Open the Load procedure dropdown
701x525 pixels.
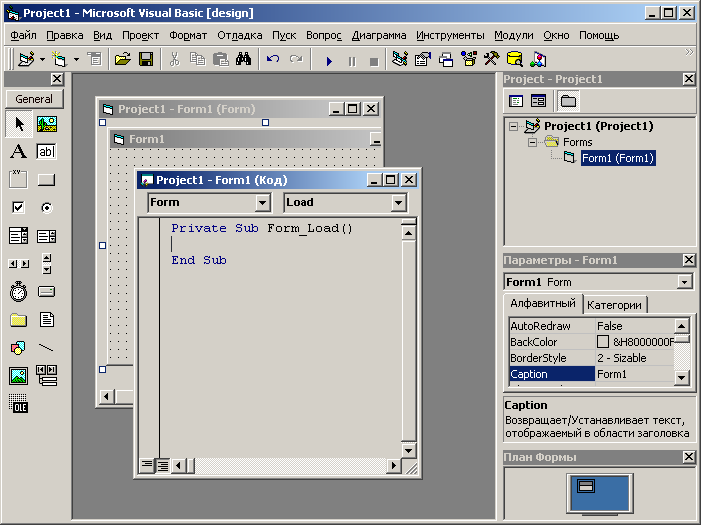point(399,203)
